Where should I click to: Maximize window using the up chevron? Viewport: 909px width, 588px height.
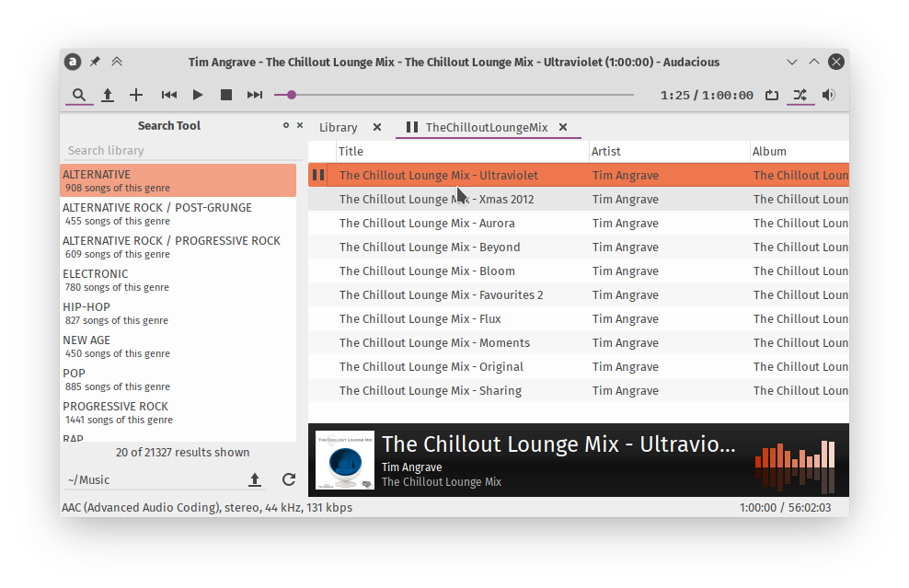814,62
